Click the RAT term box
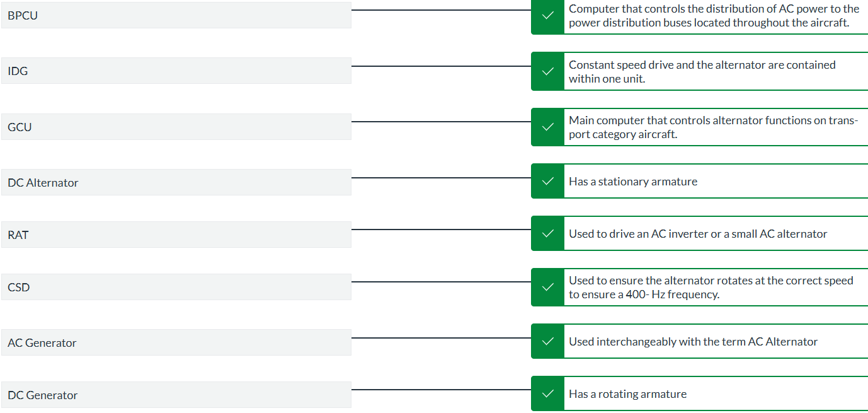Viewport: 868px width, 413px height. (x=176, y=235)
